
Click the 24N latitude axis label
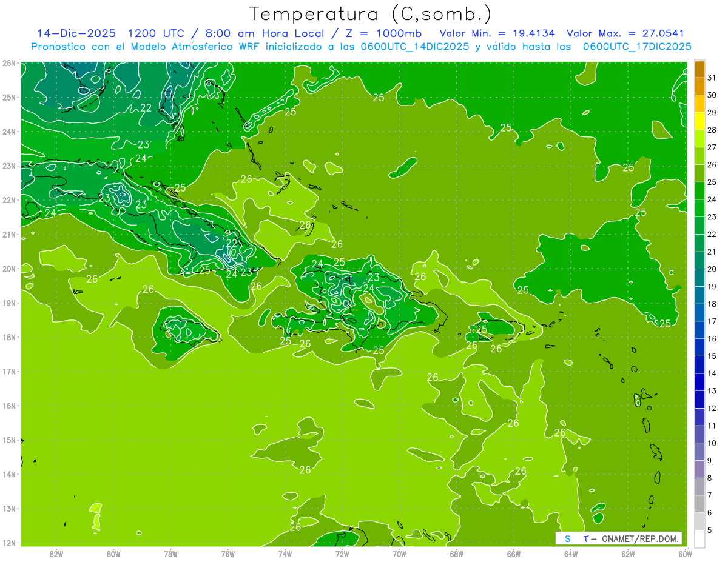tap(9, 132)
